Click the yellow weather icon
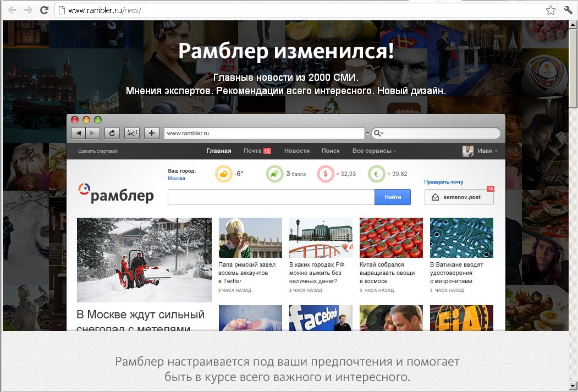 [x=223, y=174]
